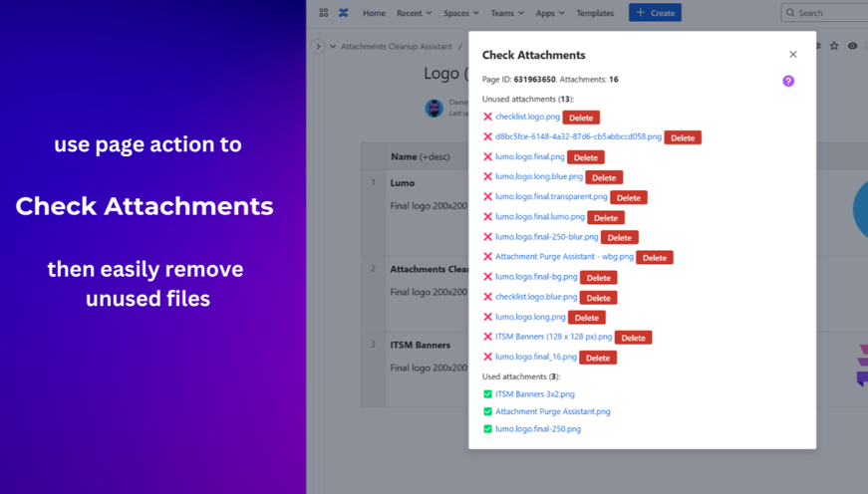
Task: Delete checklist.logo.png
Action: pos(581,118)
